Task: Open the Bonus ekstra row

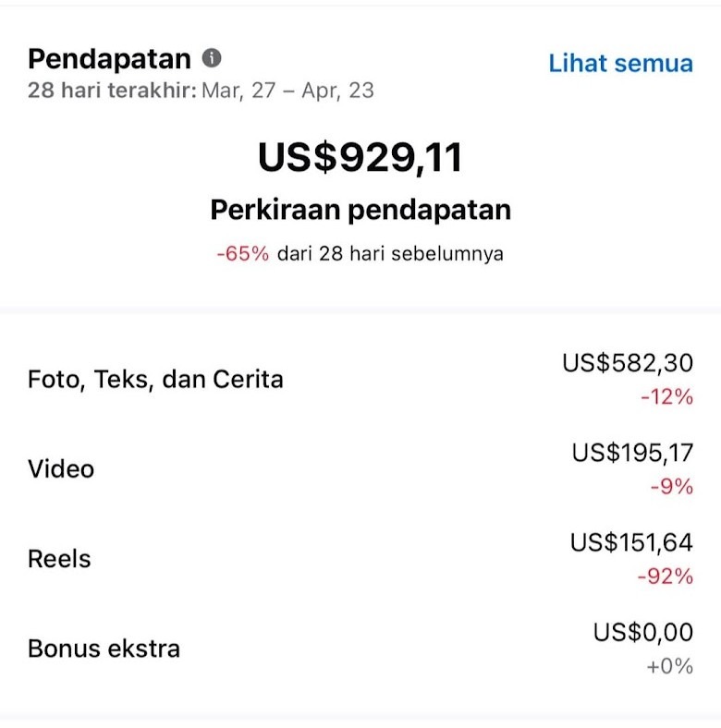Action: pos(360,649)
